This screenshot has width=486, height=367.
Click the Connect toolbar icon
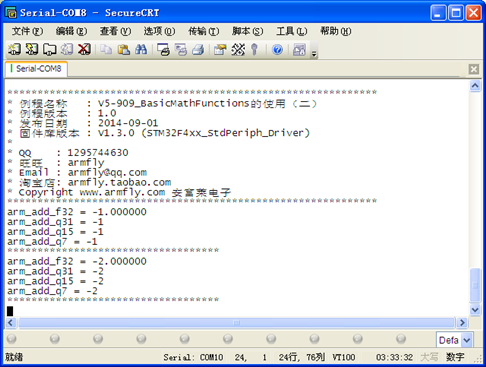[14, 50]
